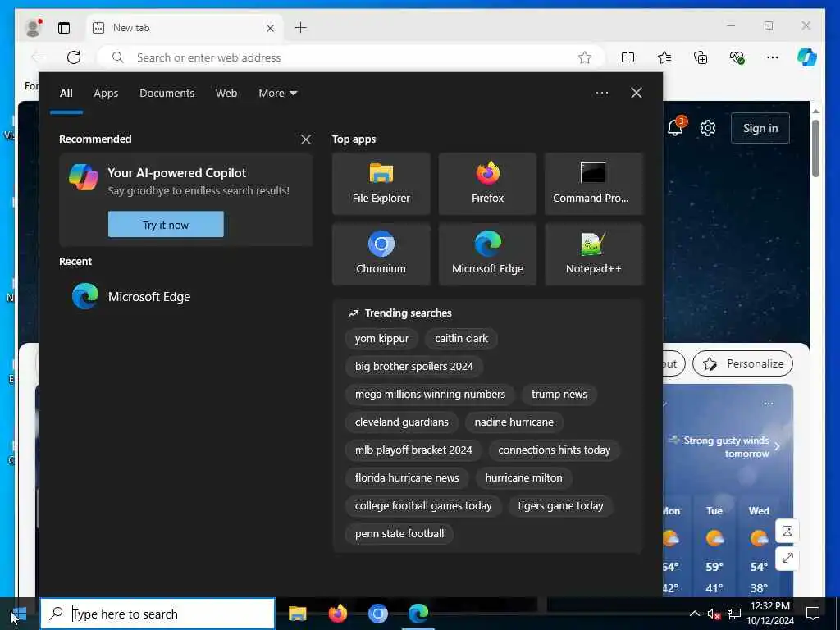840x630 pixels.
Task: Open page settings gear on new tab page
Action: (708, 128)
